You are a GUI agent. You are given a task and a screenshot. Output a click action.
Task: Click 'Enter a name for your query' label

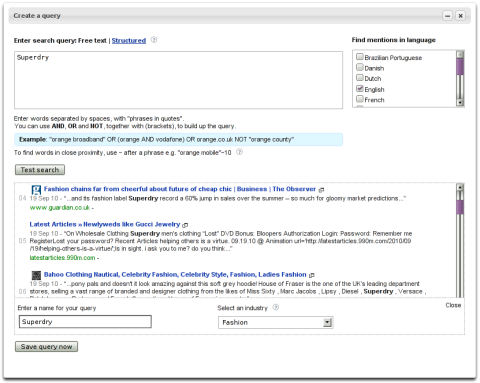coord(57,308)
